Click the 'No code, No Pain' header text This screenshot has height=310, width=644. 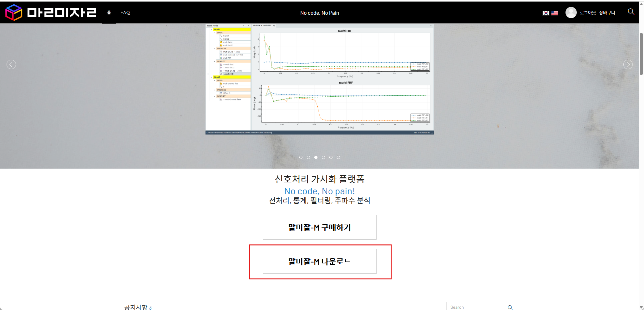pyautogui.click(x=320, y=13)
